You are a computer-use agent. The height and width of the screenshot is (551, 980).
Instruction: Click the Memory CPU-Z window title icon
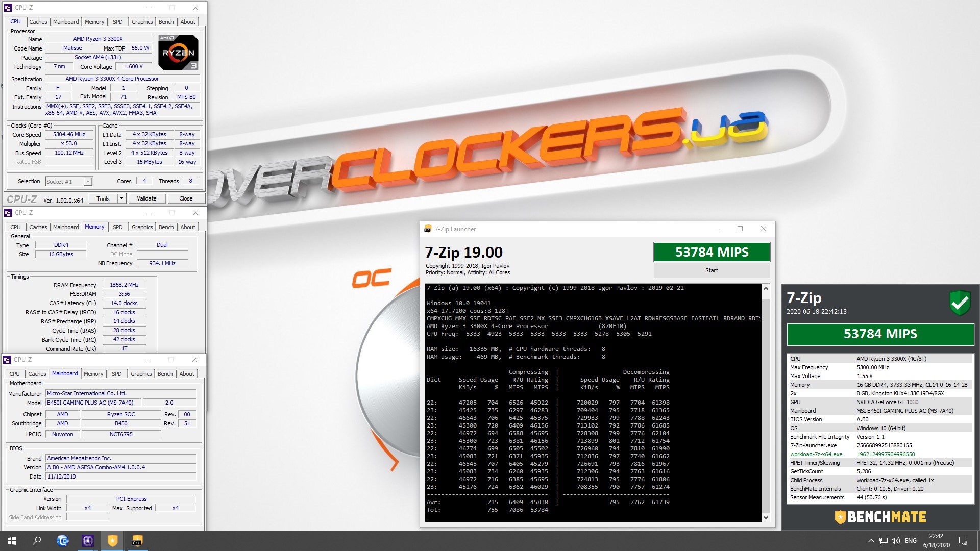[x=8, y=213]
